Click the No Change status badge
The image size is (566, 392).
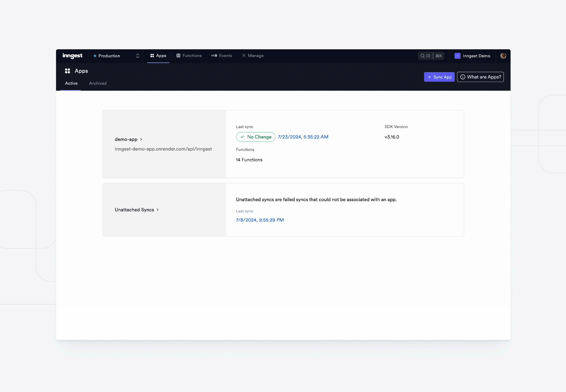[x=256, y=137]
